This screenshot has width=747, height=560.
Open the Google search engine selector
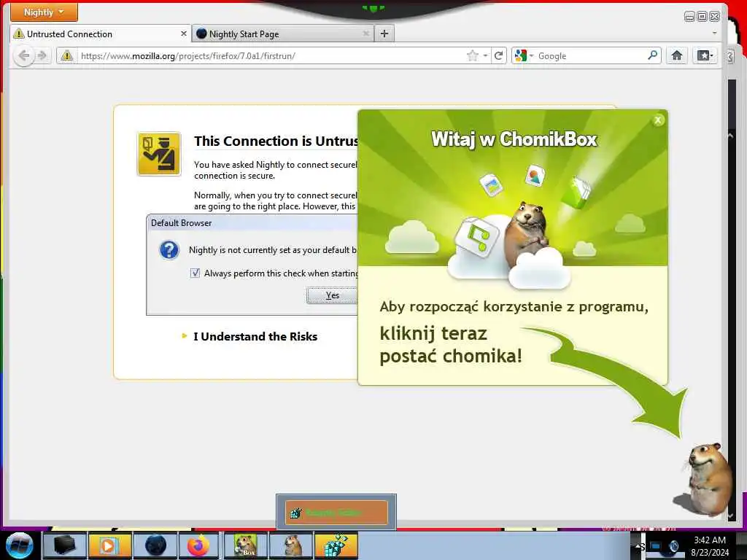coord(524,55)
